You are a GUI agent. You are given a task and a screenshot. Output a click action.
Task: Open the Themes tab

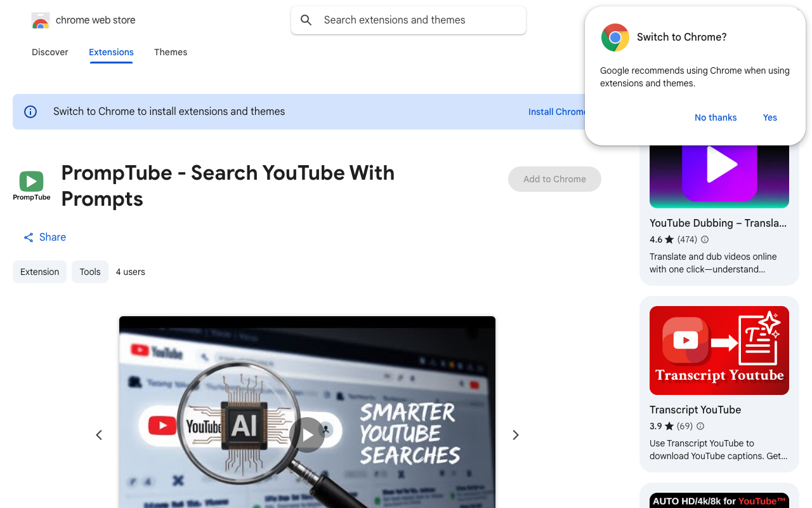[x=171, y=52]
